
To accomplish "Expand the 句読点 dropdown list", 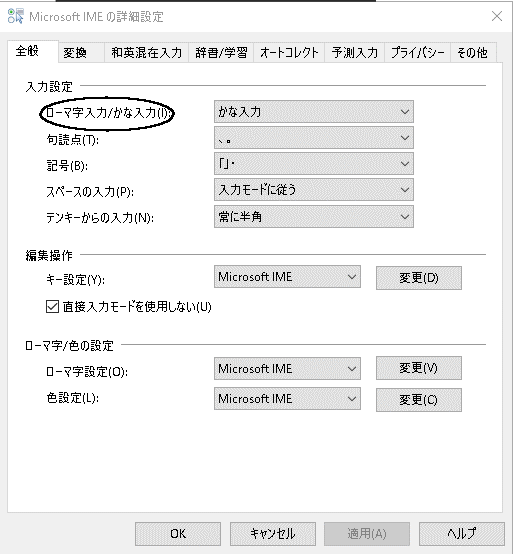I will 314,138.
